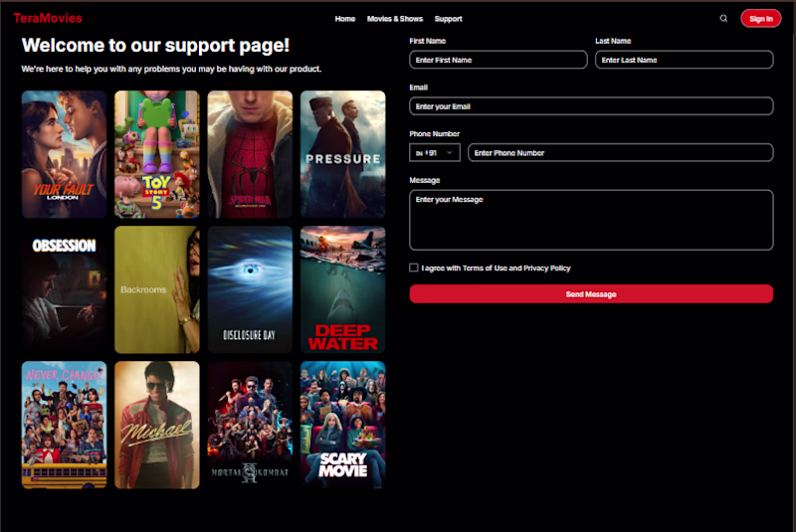Click the 'I agree with Terms of Use and Privacy Policy' text
The height and width of the screenshot is (532, 796).
(496, 267)
